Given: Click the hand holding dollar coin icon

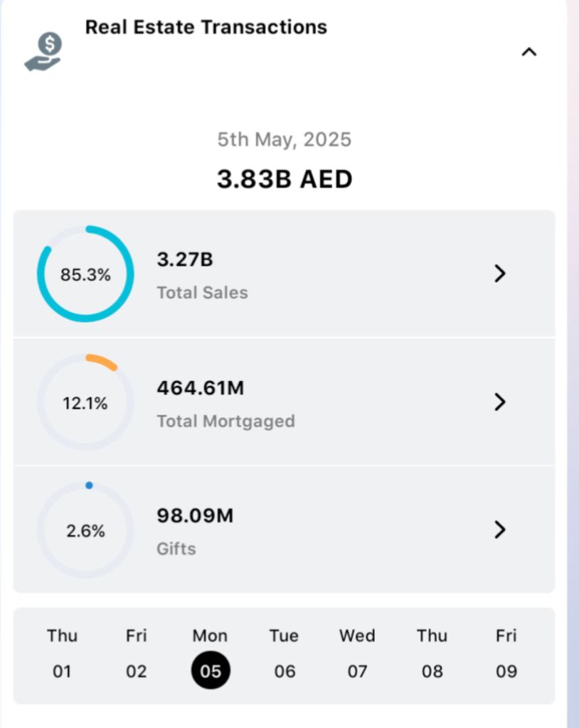Looking at the screenshot, I should point(44,52).
